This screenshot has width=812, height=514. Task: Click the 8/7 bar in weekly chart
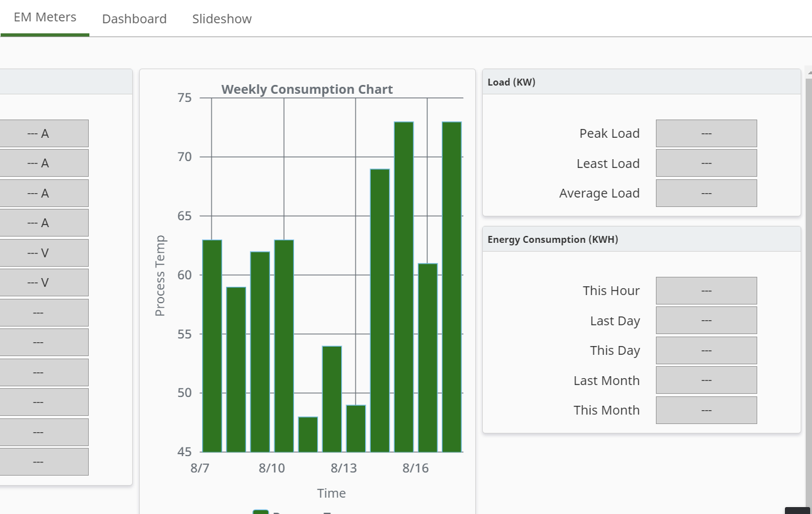tap(212, 346)
